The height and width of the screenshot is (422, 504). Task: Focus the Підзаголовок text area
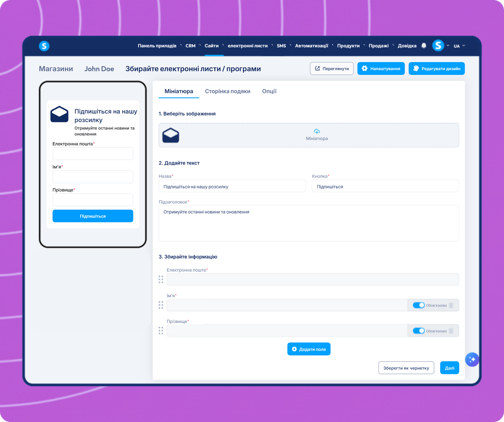point(309,223)
